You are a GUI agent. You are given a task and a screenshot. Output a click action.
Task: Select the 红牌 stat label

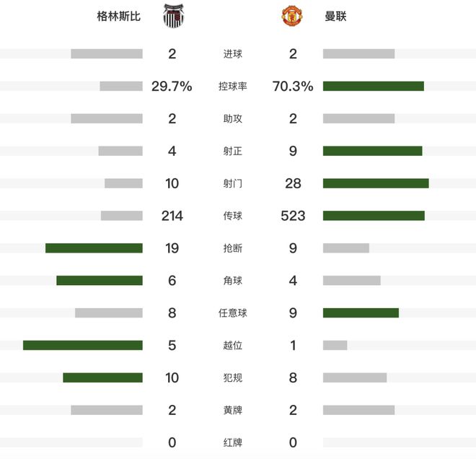[232, 442]
